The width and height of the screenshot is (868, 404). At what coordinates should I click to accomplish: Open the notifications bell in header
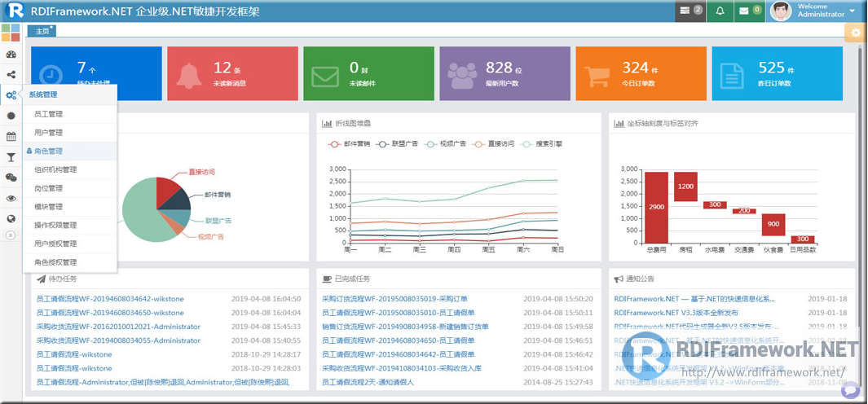pyautogui.click(x=720, y=11)
